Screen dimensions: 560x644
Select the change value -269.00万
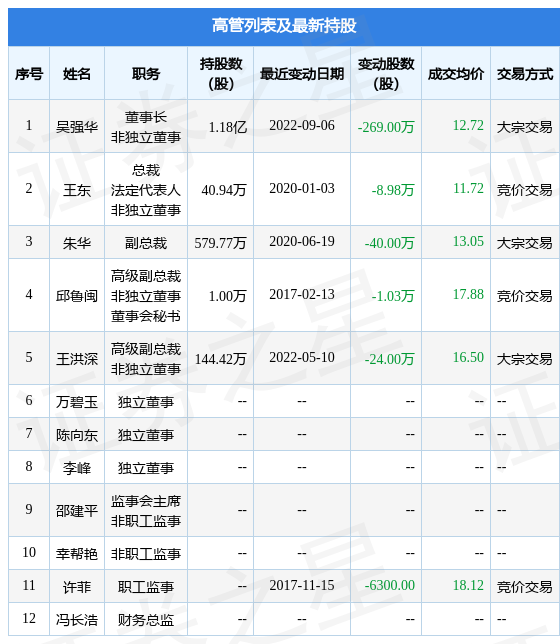click(x=386, y=127)
